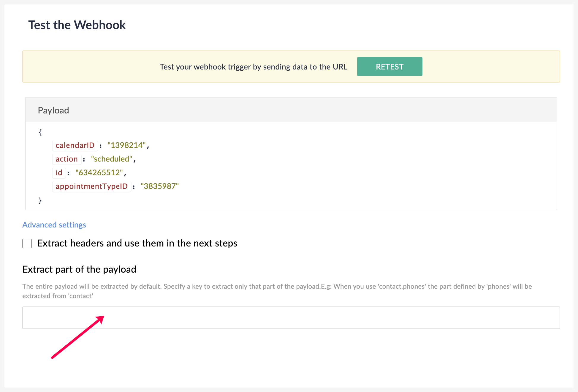This screenshot has width=578, height=392.
Task: Click the value "3835987" in the payload
Action: (x=160, y=186)
